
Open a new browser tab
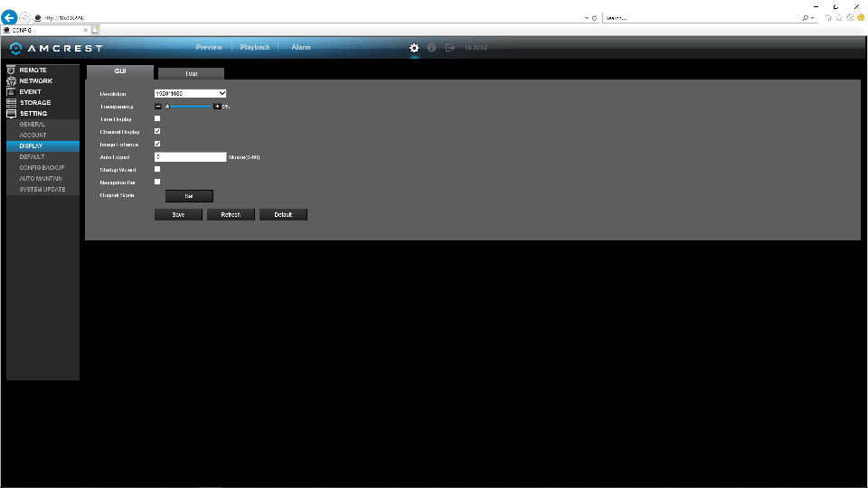coord(95,30)
